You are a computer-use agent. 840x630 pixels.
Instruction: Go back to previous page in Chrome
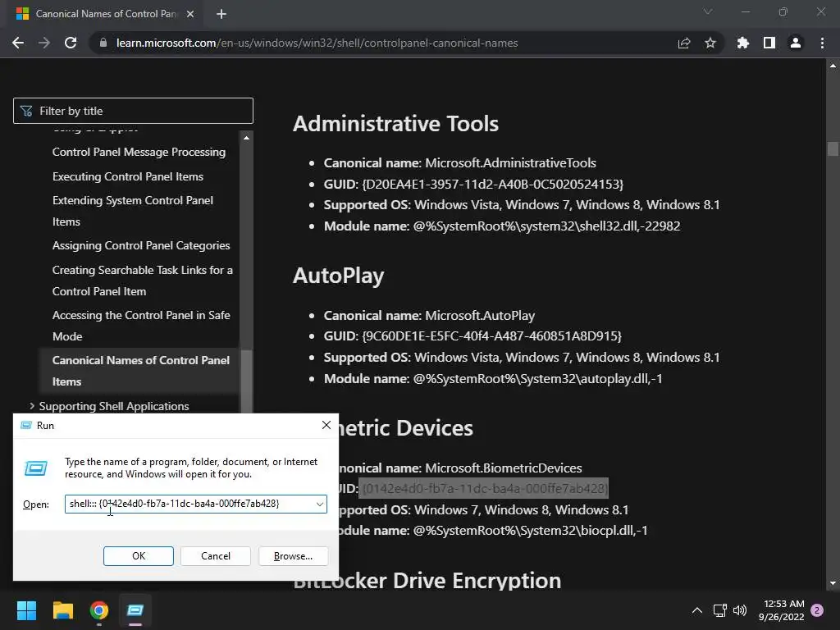18,43
